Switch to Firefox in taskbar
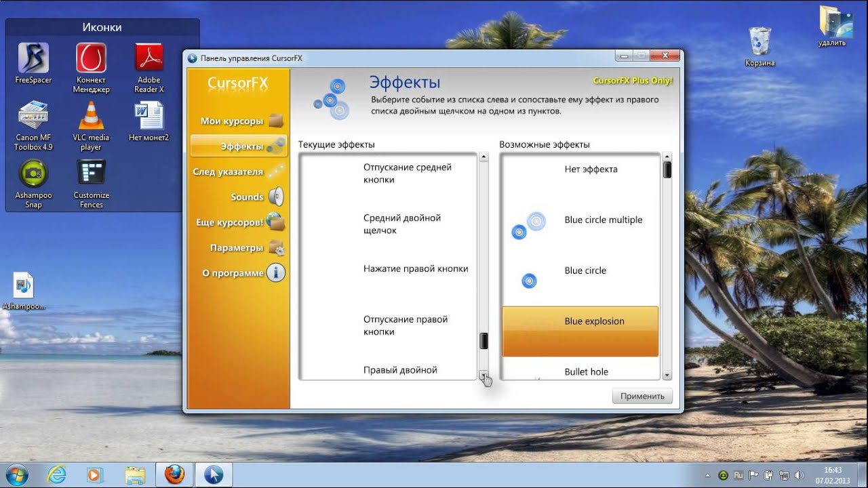The image size is (868, 488). [174, 474]
